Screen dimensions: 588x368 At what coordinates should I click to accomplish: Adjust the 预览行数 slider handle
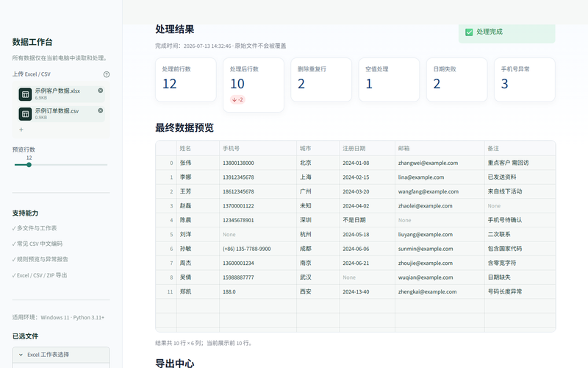pos(29,165)
